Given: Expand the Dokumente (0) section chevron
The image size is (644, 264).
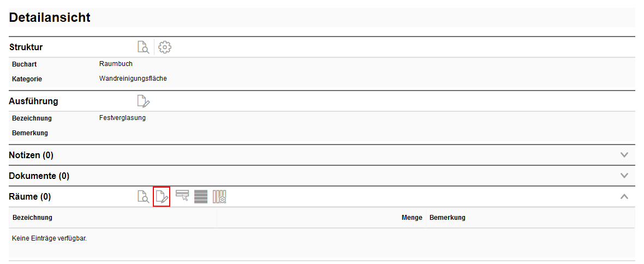Looking at the screenshot, I should tap(624, 176).
